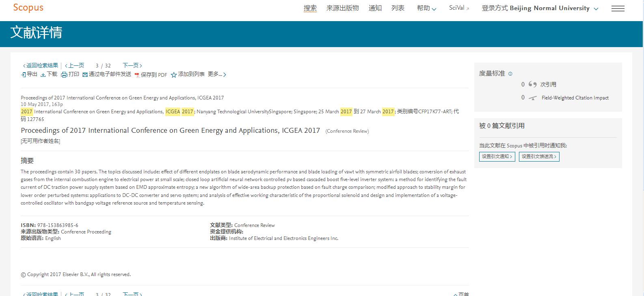Open SciVal external link

point(459,8)
